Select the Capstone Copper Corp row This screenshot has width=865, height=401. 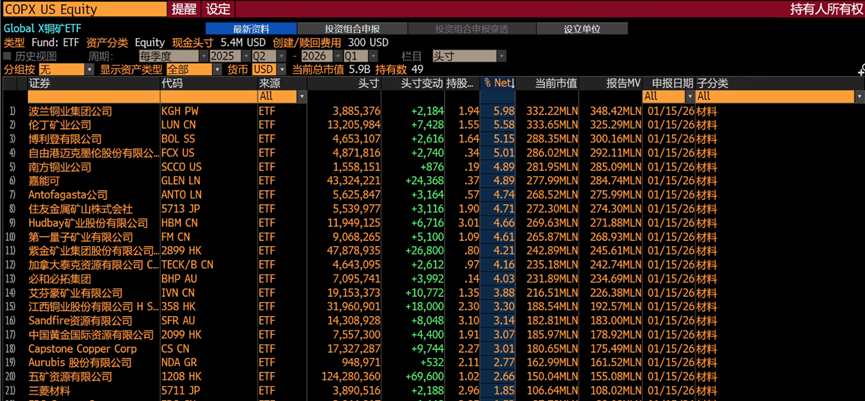pos(433,349)
